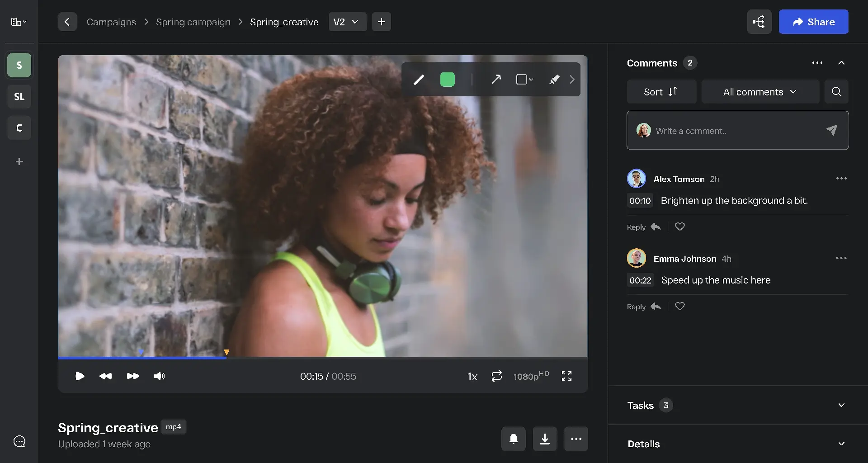
Task: Click the Share button
Action: 813,22
